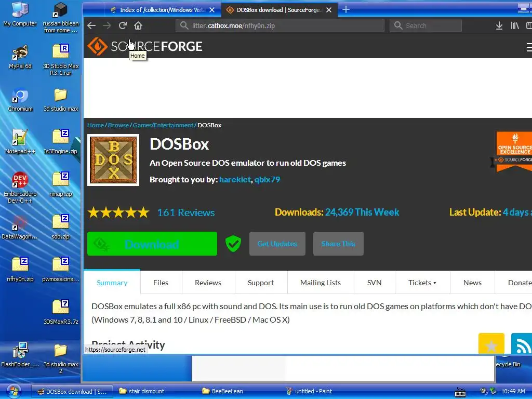Viewport: 532px width, 399px height.
Task: Expand the Tickets dropdown tab
Action: [422, 282]
